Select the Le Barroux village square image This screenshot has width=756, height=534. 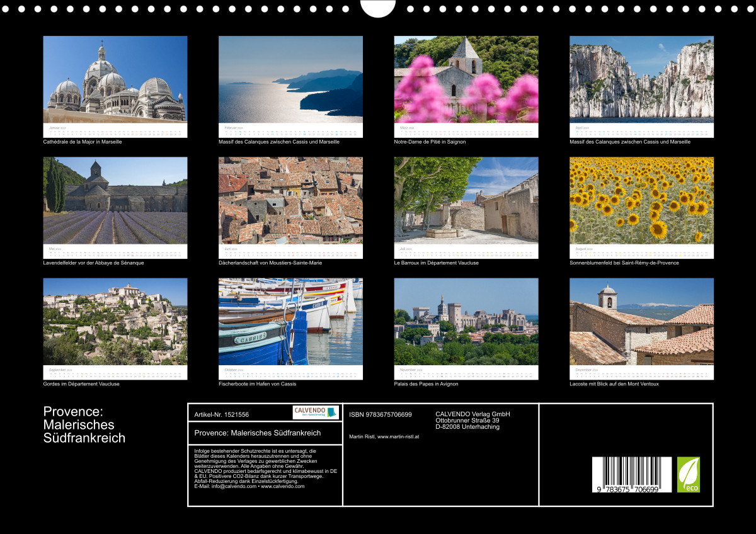click(466, 200)
